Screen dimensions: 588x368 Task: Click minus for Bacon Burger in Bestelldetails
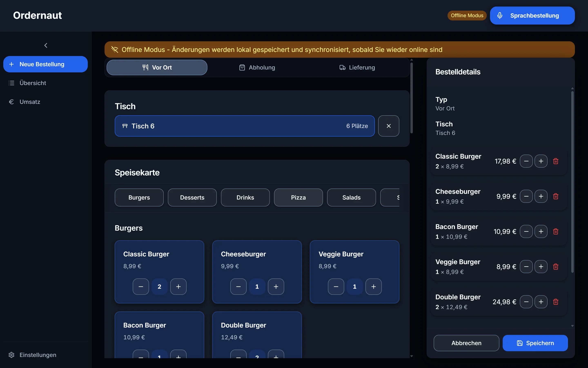526,231
